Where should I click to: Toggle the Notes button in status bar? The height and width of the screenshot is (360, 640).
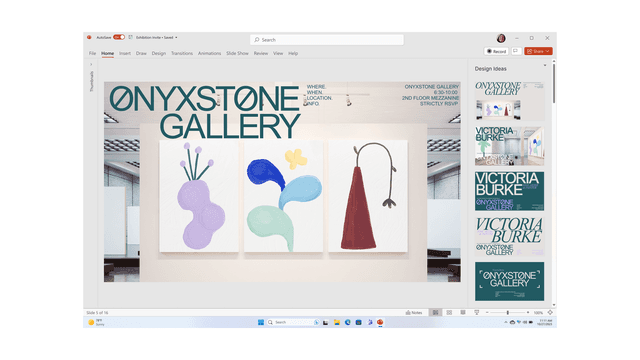click(414, 313)
